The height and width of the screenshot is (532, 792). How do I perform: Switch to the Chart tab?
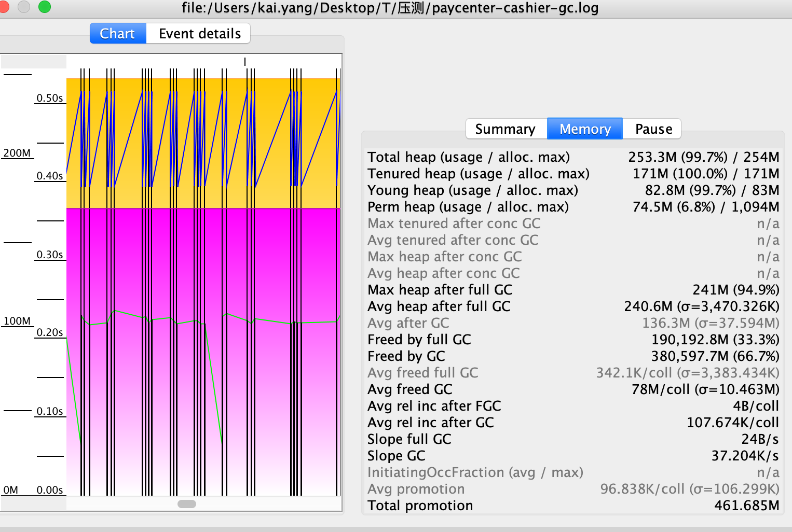point(118,34)
